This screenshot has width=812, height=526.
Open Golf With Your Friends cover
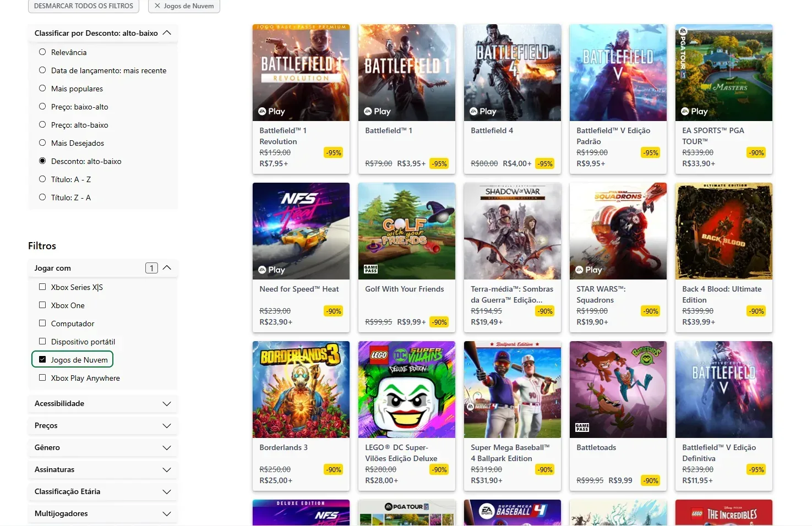click(407, 231)
